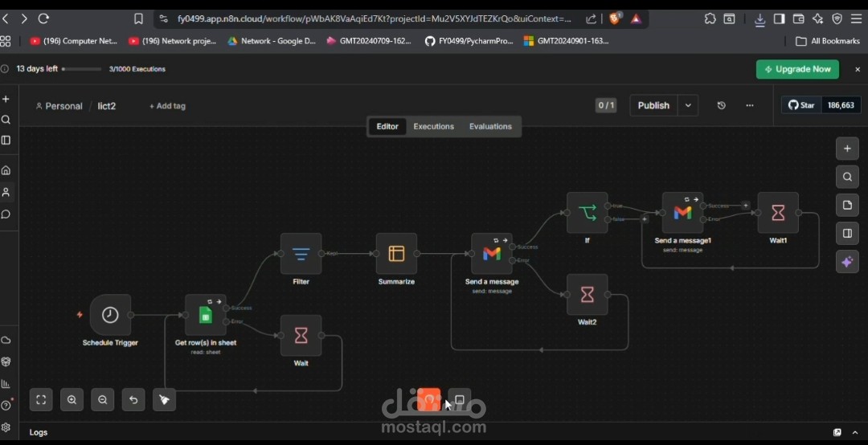This screenshot has width=868, height=445.
Task: Click the plus on If false output
Action: click(645, 219)
